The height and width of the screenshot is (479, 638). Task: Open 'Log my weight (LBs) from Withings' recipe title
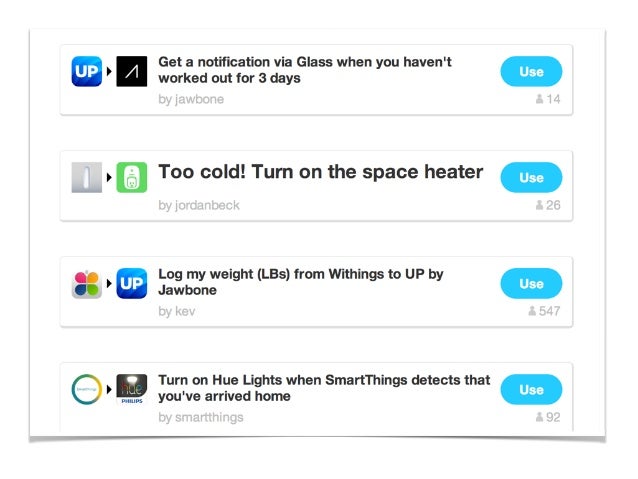(x=301, y=282)
